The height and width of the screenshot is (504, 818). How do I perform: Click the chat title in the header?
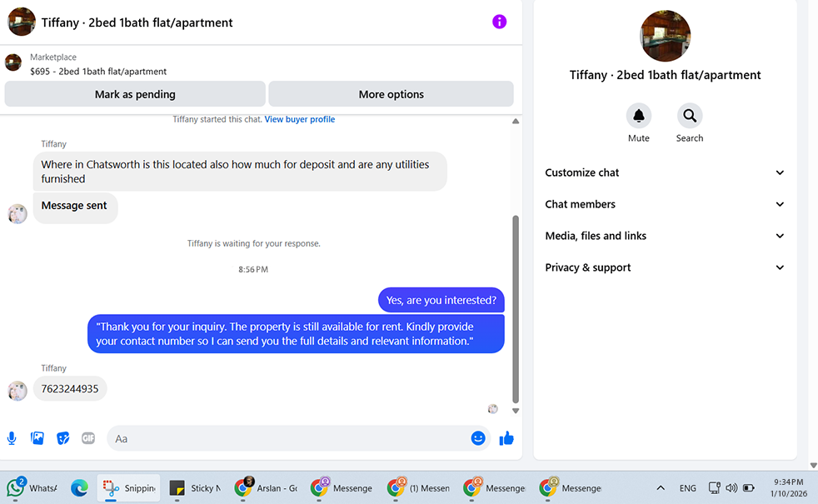coord(137,22)
